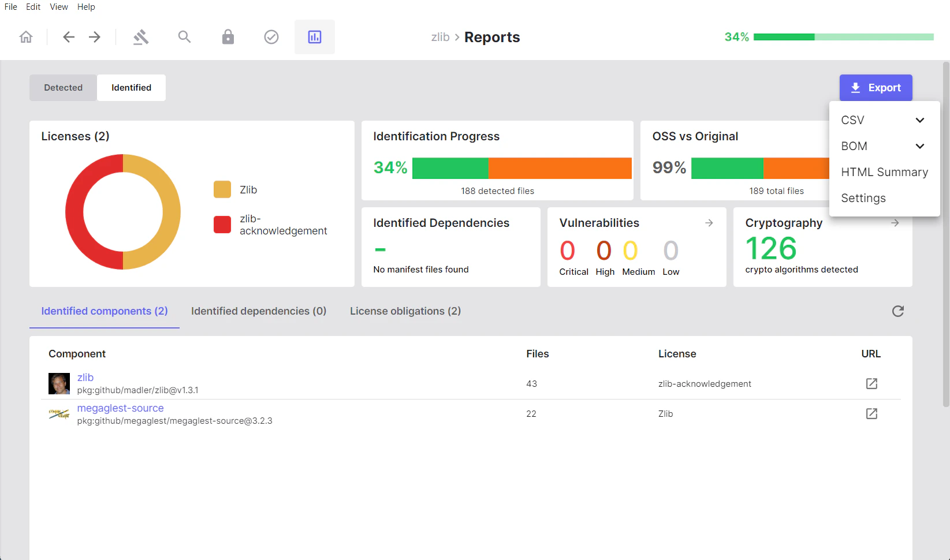This screenshot has width=950, height=560.
Task: Click the megaglest-source logo thumbnail
Action: (x=59, y=414)
